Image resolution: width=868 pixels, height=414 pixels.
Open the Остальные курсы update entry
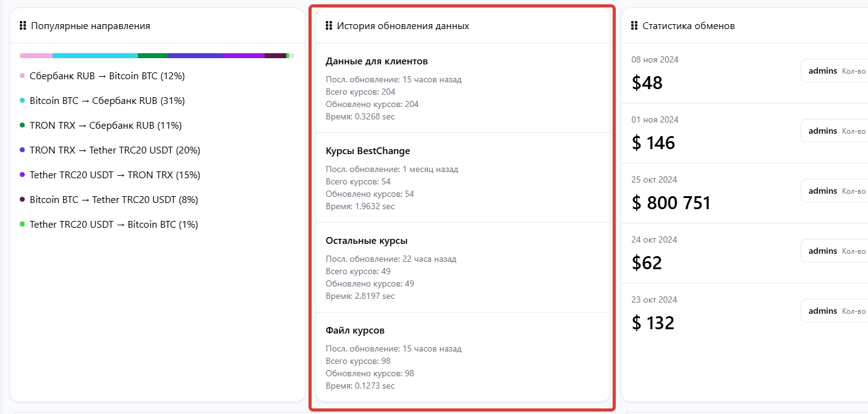367,241
